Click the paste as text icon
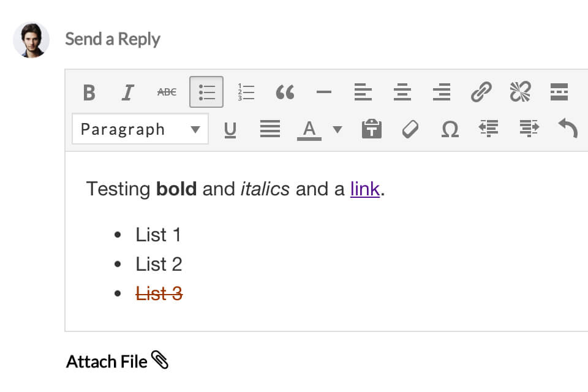588x392 pixels. pyautogui.click(x=372, y=129)
